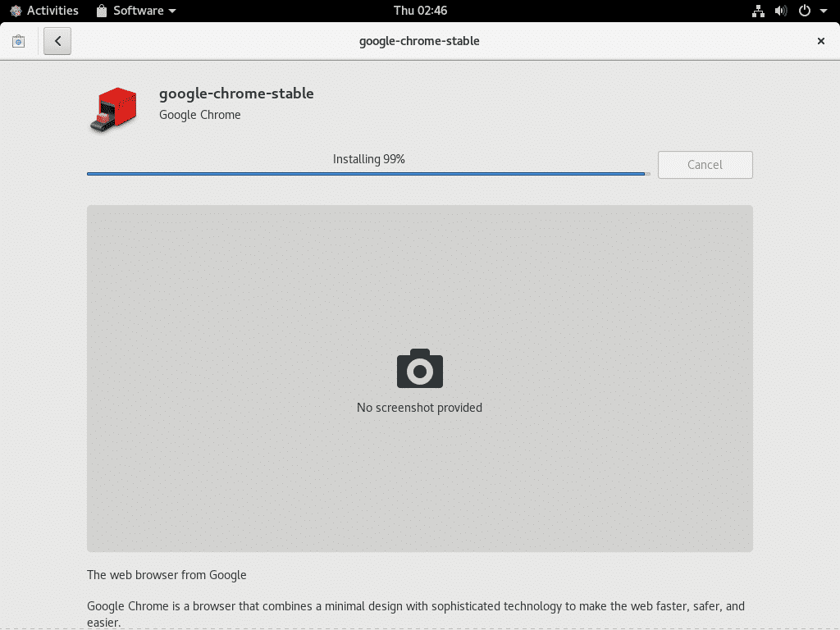Click the No screenshot provided text
The height and width of the screenshot is (630, 840).
[x=419, y=408]
